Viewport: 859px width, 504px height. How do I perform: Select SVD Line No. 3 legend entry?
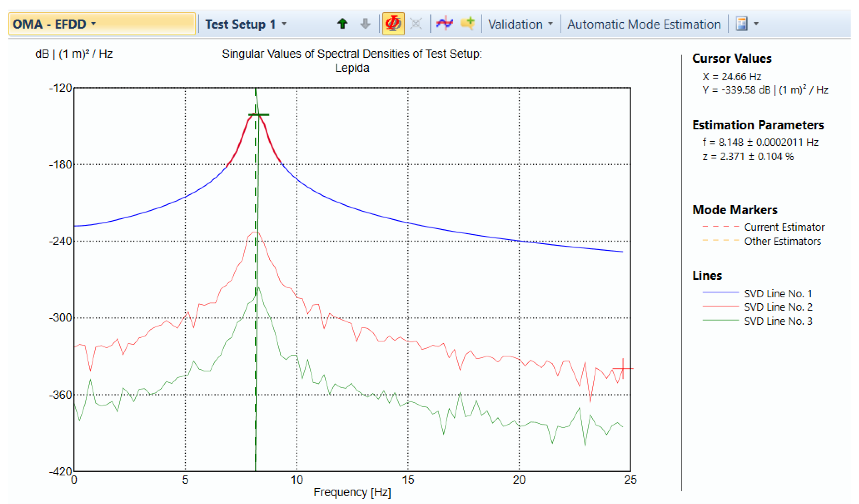[778, 321]
